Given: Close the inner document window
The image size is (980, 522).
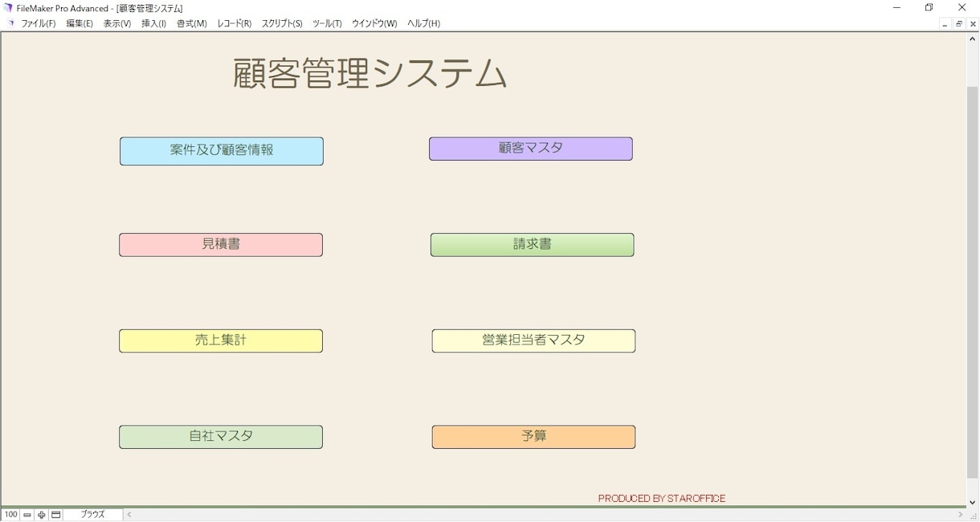Looking at the screenshot, I should (973, 24).
